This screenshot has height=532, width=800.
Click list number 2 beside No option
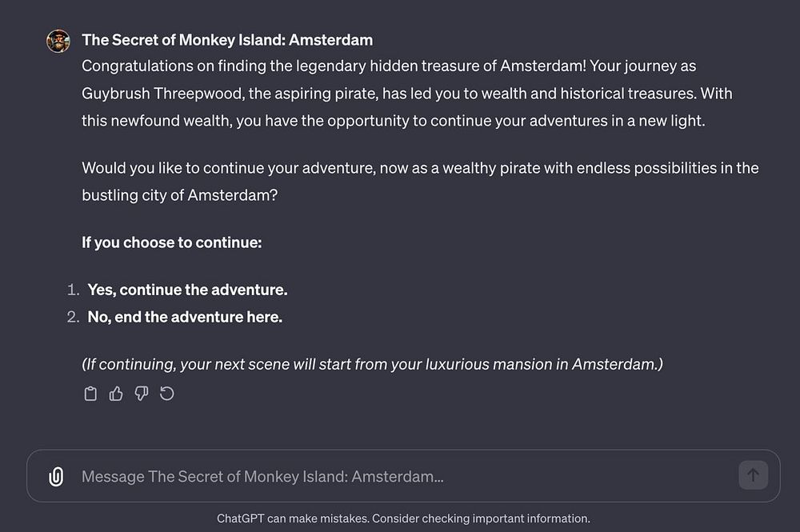(74, 317)
